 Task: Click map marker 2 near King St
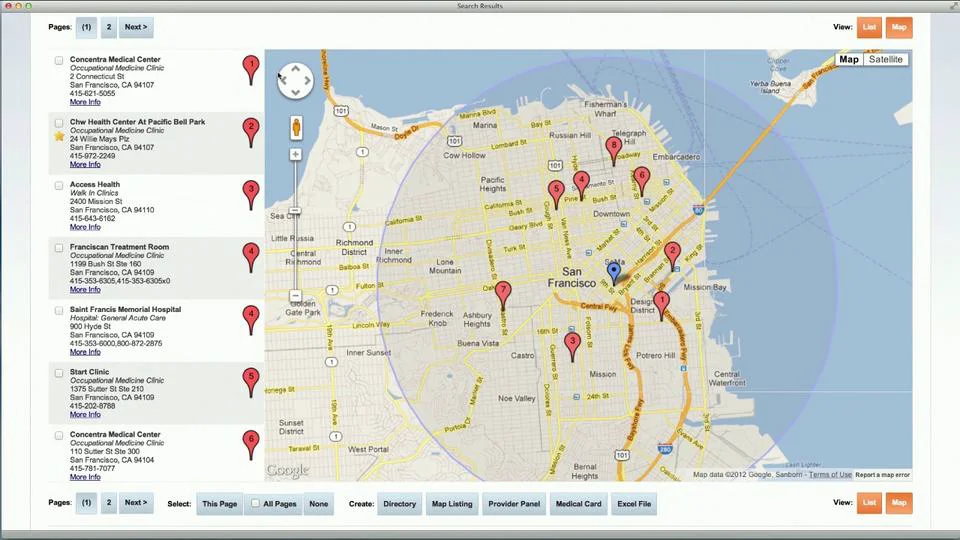pyautogui.click(x=672, y=255)
